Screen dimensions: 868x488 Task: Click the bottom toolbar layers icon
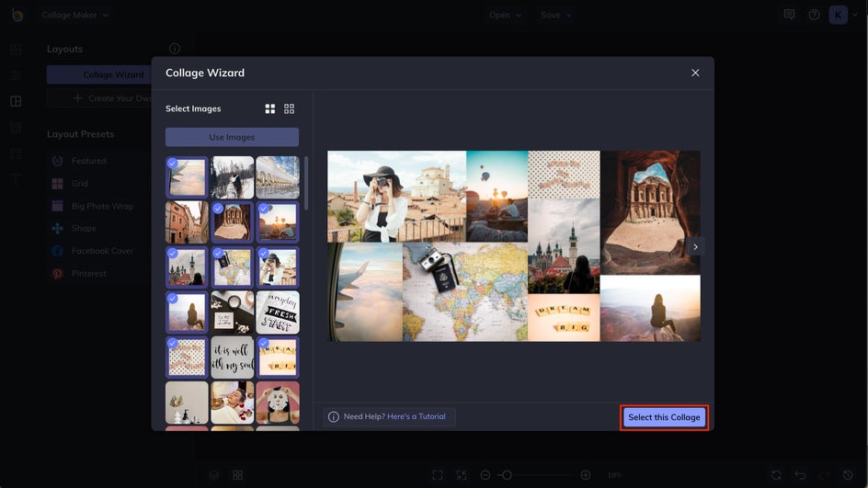pyautogui.click(x=213, y=475)
